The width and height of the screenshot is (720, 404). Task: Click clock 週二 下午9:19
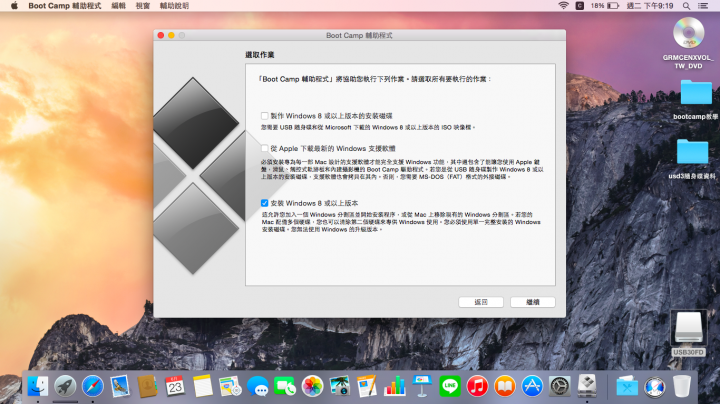pos(650,6)
